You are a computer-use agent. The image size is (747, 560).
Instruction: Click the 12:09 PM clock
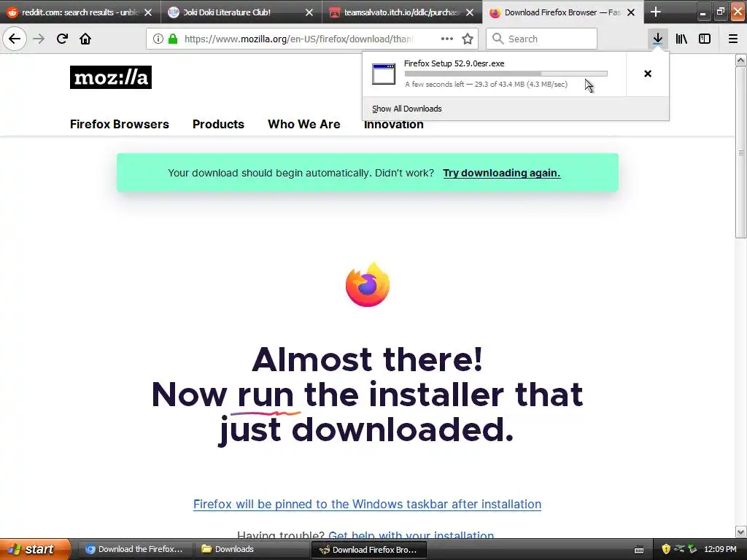pyautogui.click(x=720, y=549)
